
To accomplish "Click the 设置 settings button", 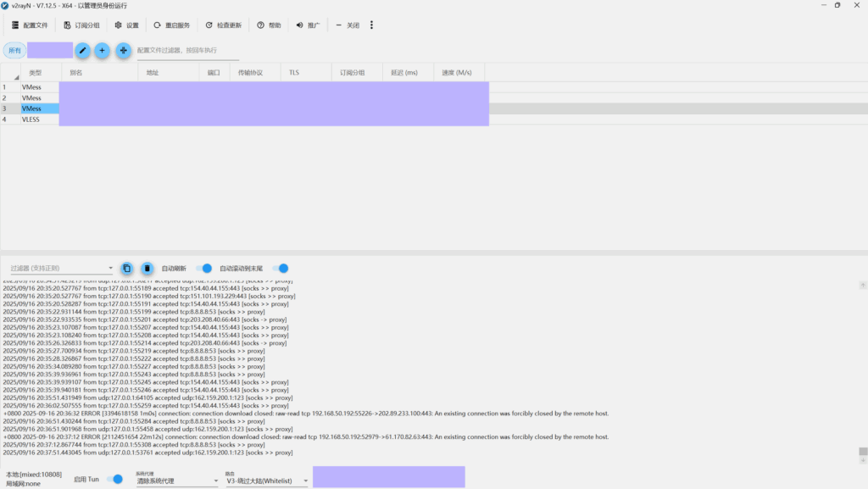I will pos(126,25).
